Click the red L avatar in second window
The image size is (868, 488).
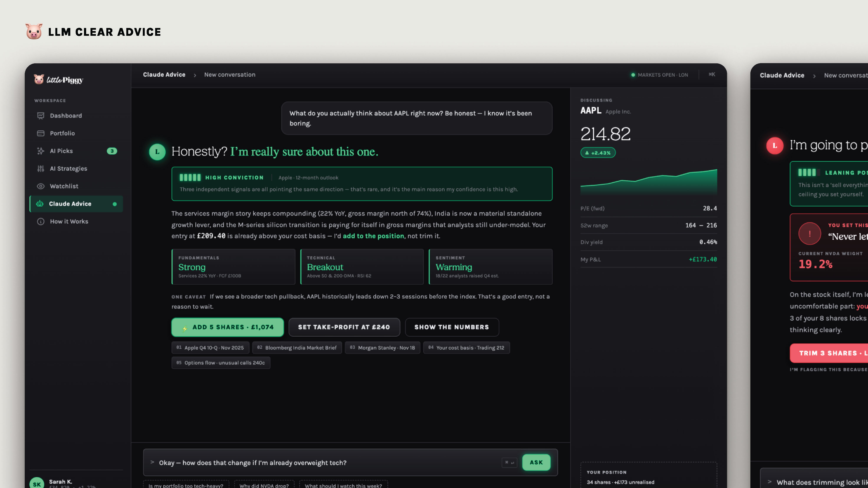775,146
